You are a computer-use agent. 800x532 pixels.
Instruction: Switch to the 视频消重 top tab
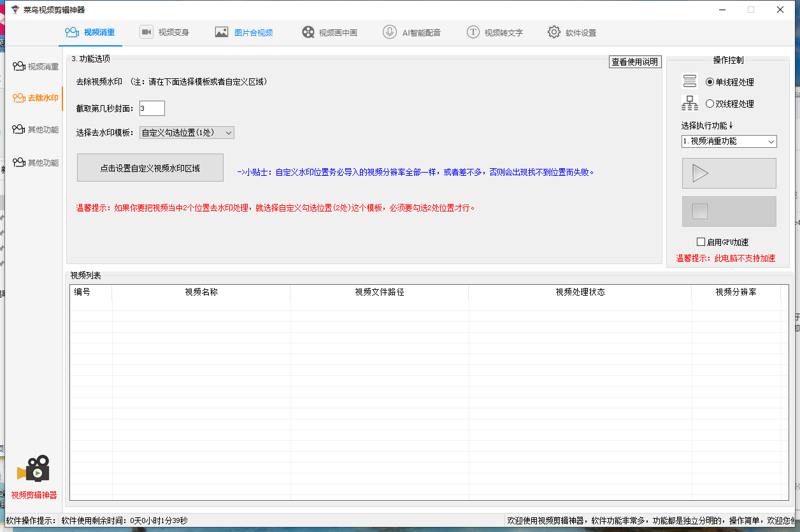[90, 32]
